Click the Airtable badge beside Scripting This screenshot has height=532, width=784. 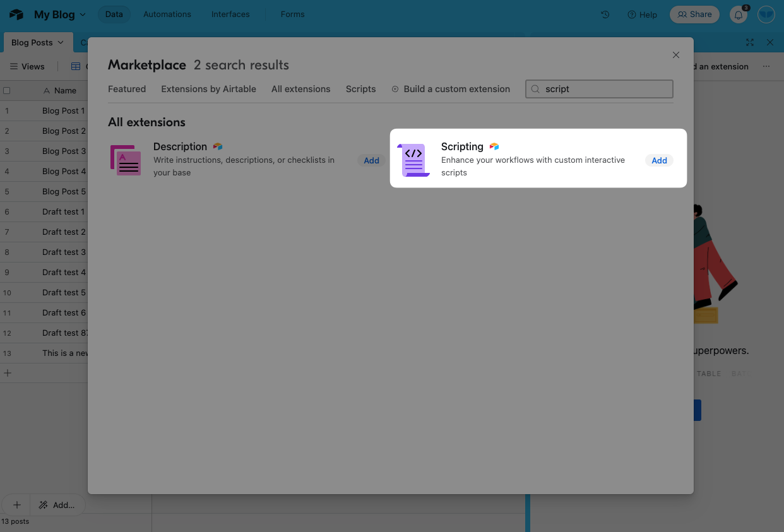point(494,146)
